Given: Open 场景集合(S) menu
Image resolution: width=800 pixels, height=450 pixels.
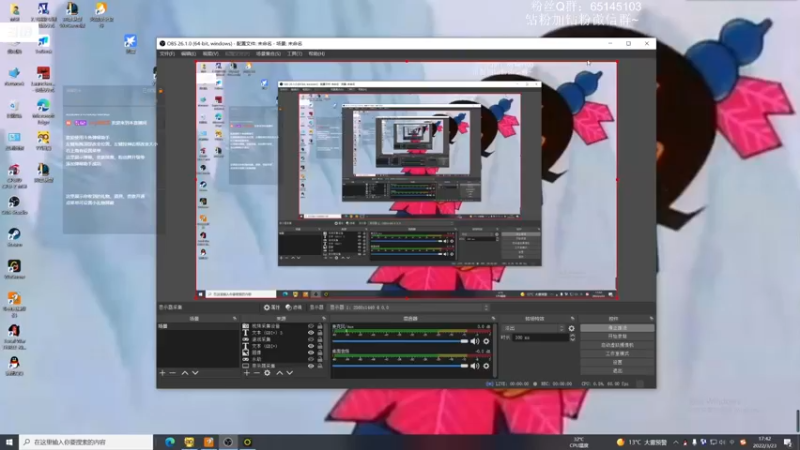Looking at the screenshot, I should (x=268, y=54).
